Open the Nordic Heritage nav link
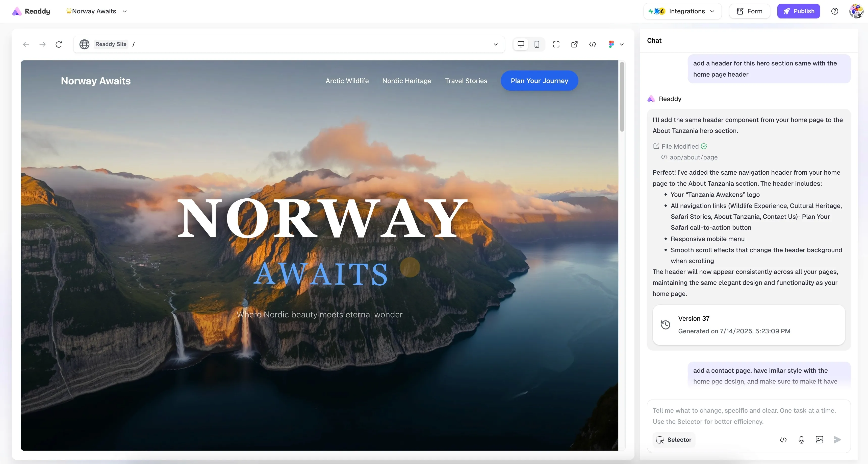 click(x=407, y=81)
